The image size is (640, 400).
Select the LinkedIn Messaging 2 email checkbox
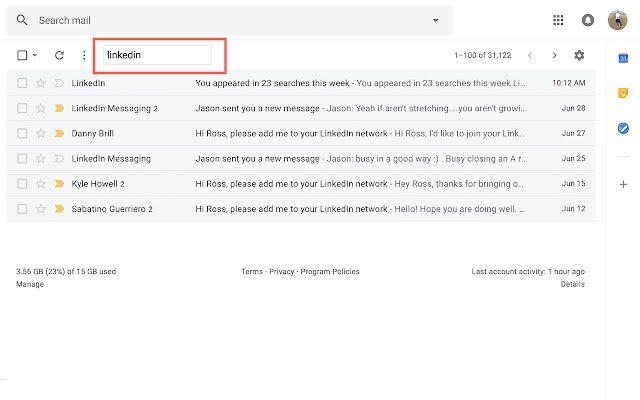[x=22, y=108]
